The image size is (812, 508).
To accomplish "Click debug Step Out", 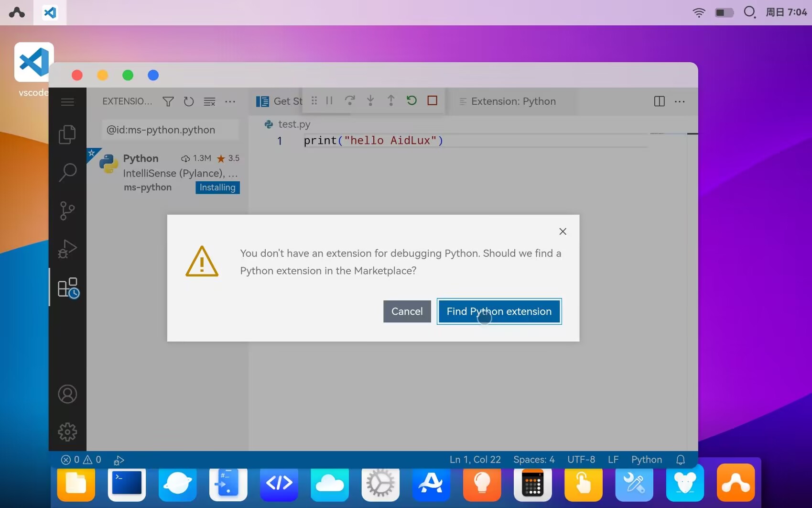I will 391,100.
